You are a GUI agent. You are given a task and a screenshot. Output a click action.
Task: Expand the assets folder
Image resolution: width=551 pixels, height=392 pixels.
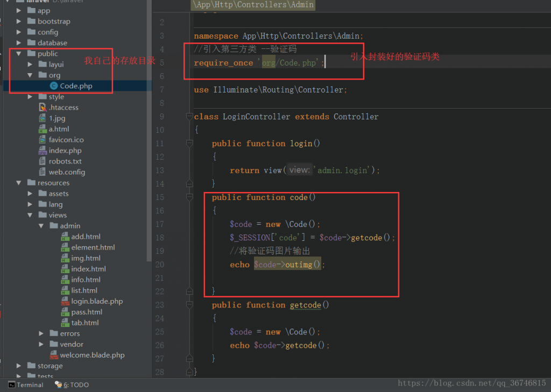click(x=30, y=193)
